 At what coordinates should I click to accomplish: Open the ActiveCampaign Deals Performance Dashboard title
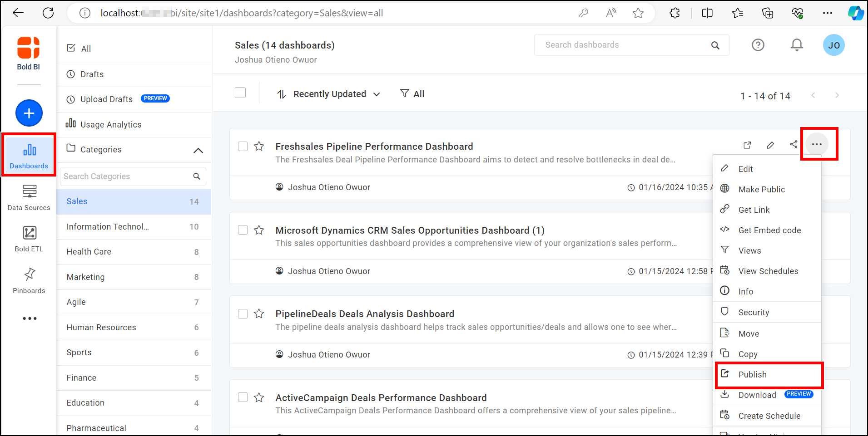click(x=381, y=398)
